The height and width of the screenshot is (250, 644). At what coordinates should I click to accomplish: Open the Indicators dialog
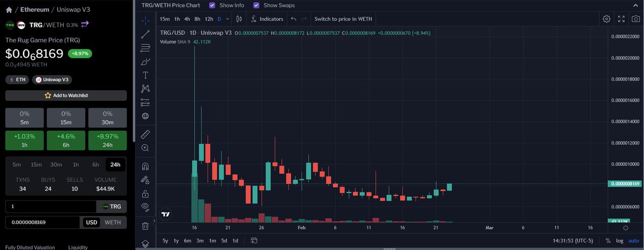point(267,19)
